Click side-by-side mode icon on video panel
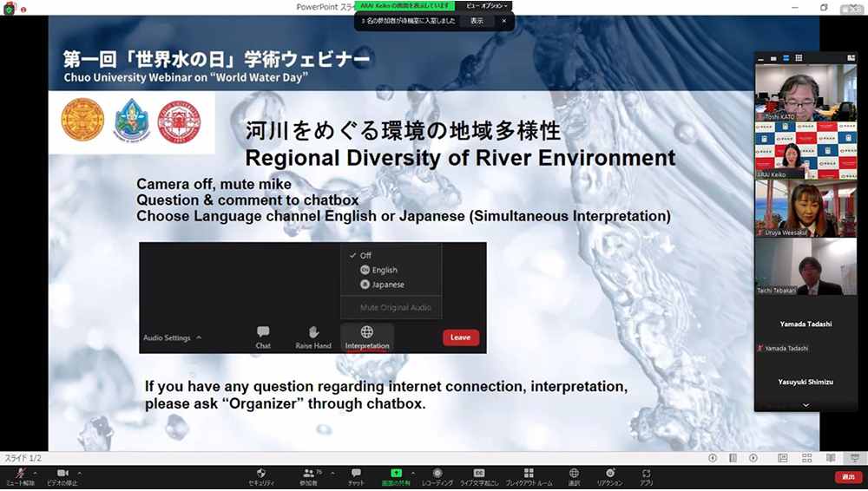This screenshot has height=491, width=868. tap(851, 58)
